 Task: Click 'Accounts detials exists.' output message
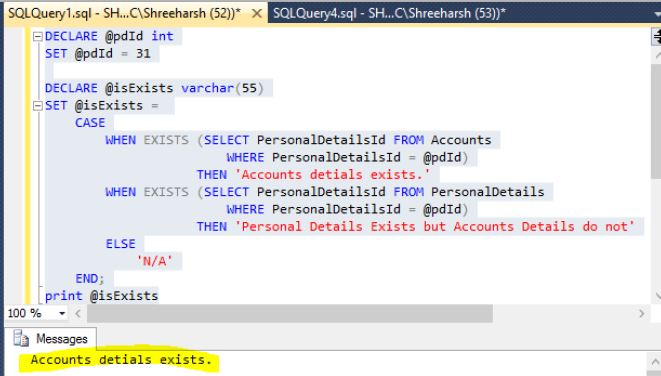pos(121,360)
